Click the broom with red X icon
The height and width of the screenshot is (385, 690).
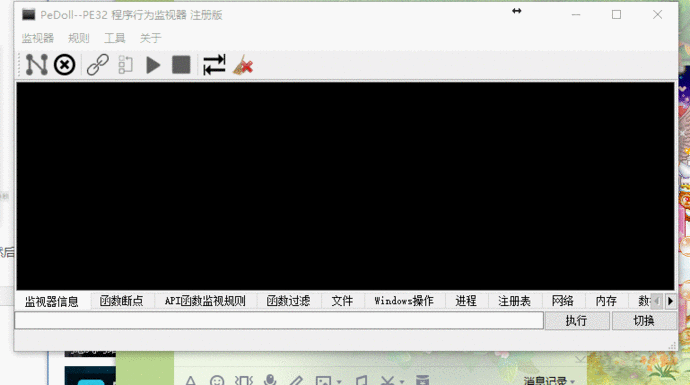tap(243, 65)
